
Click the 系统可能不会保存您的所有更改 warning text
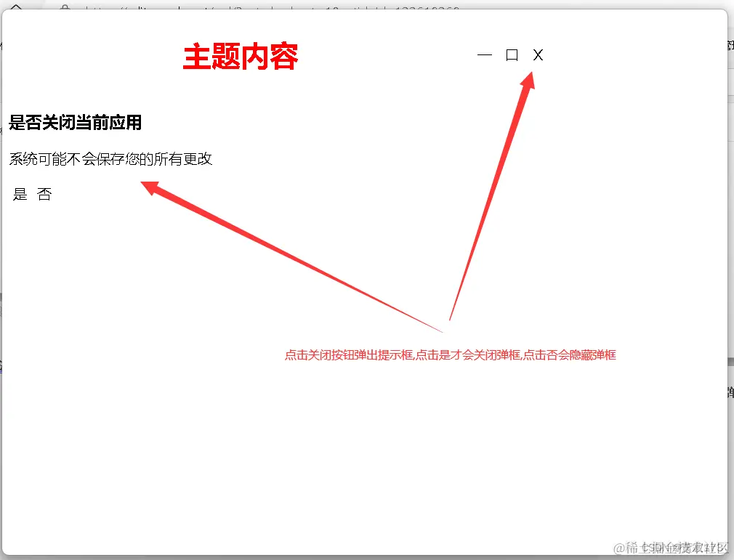pyautogui.click(x=110, y=159)
